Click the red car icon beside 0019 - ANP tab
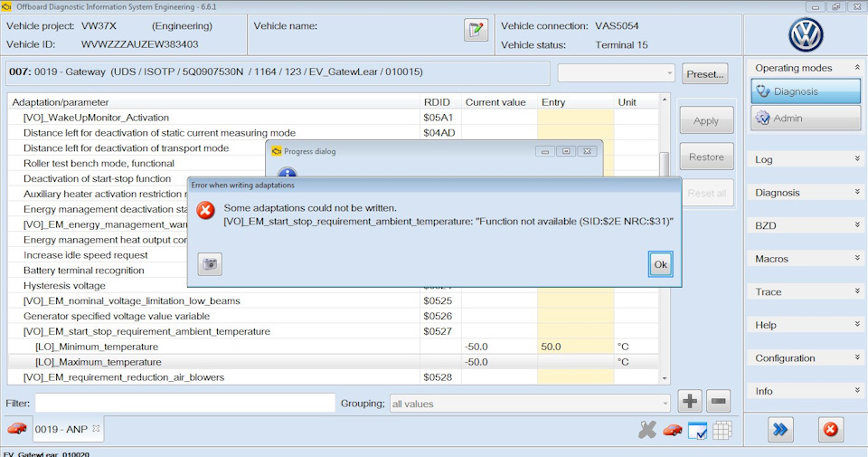Viewport: 868px width, 457px height. point(17,428)
